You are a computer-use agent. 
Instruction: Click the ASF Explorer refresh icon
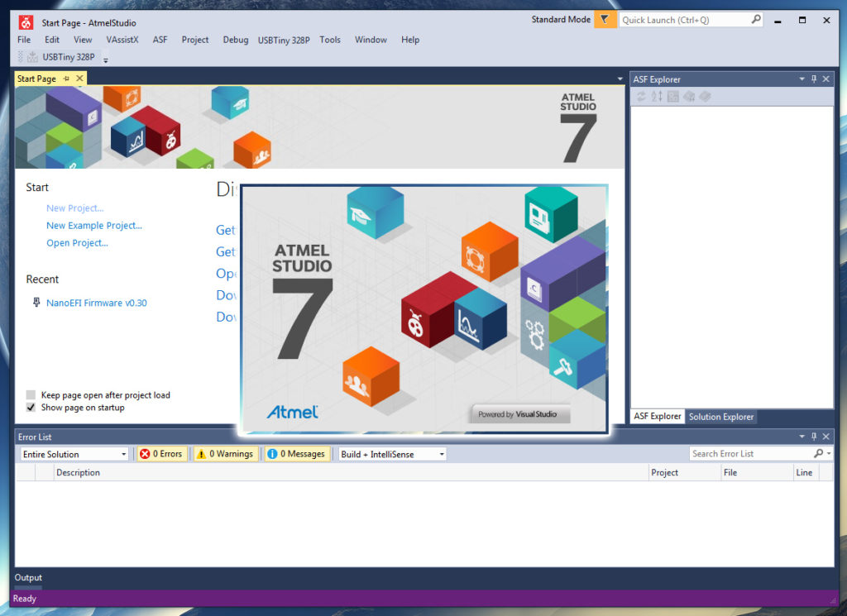tap(641, 97)
